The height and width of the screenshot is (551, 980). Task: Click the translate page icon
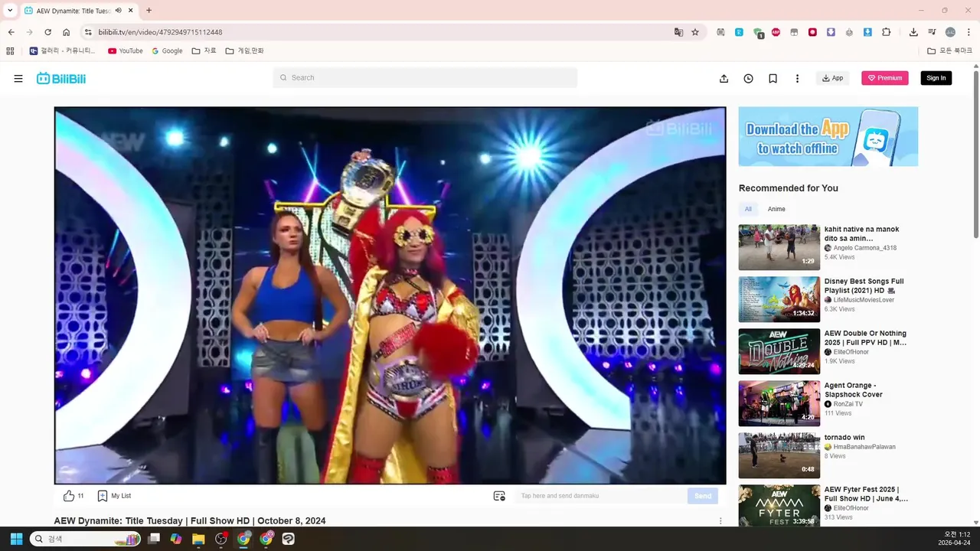[678, 32]
